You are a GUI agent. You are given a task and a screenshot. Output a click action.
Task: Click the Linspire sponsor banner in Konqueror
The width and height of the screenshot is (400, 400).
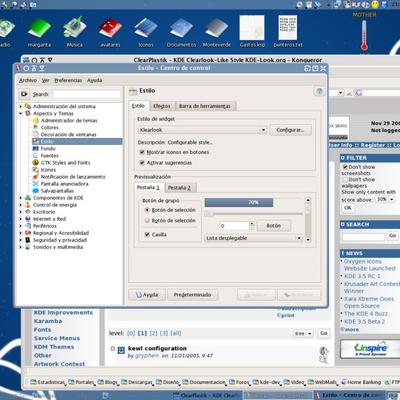(x=370, y=349)
